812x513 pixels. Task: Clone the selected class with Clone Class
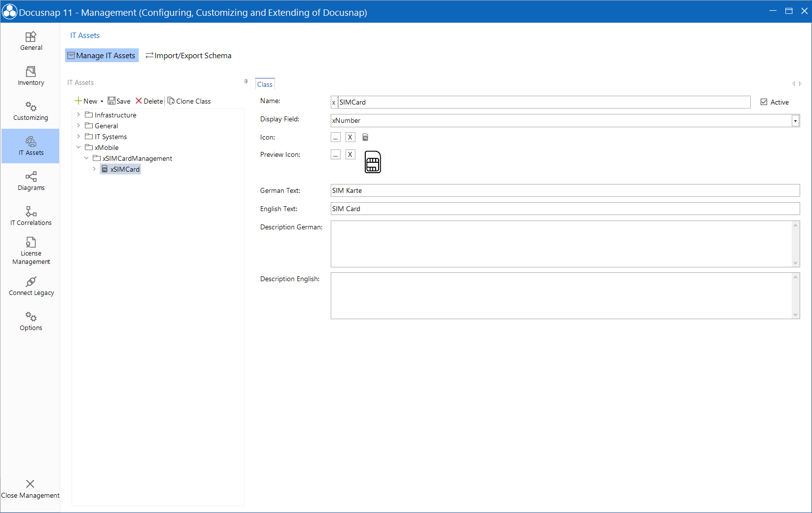189,101
